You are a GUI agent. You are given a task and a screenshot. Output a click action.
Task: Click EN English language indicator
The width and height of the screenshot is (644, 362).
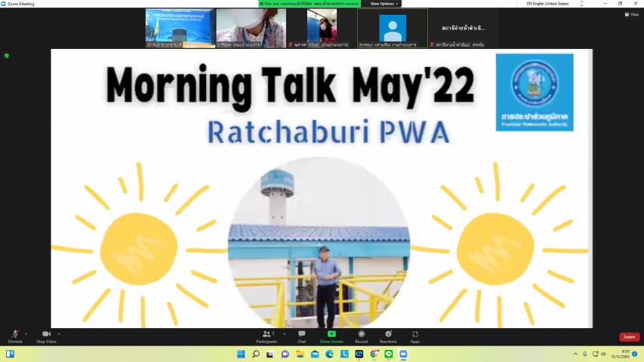[x=548, y=4]
